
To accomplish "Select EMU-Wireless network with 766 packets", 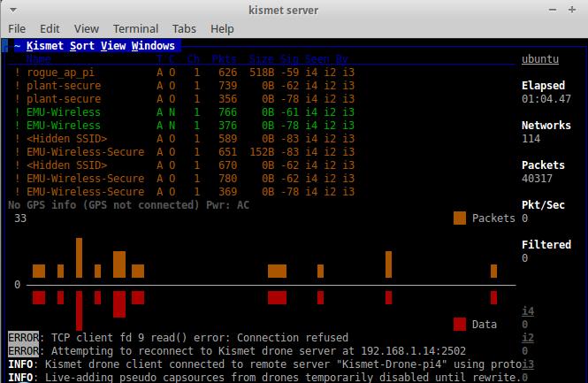I will click(64, 112).
